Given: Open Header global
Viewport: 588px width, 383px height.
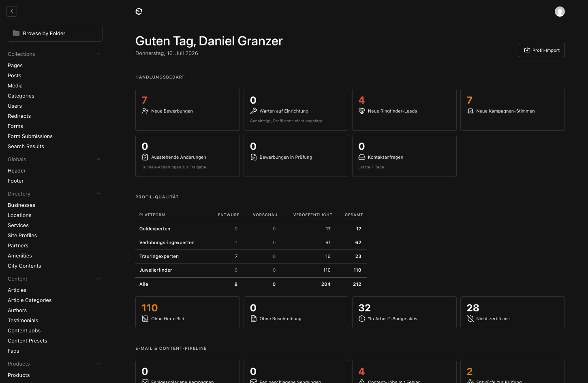Looking at the screenshot, I should pos(17,170).
